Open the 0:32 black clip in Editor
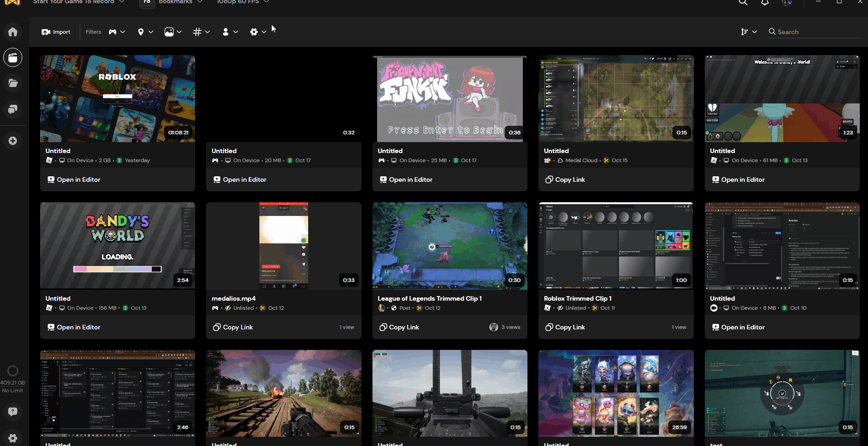 coord(240,179)
